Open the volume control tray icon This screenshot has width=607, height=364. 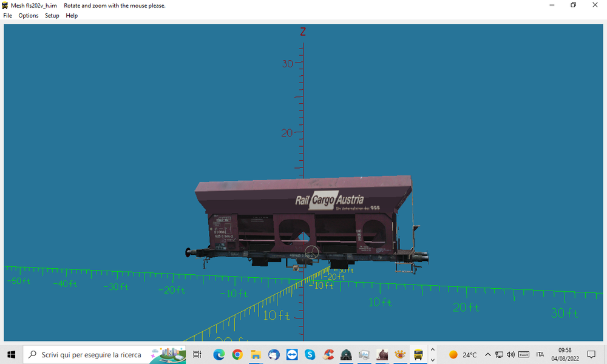(x=510, y=354)
